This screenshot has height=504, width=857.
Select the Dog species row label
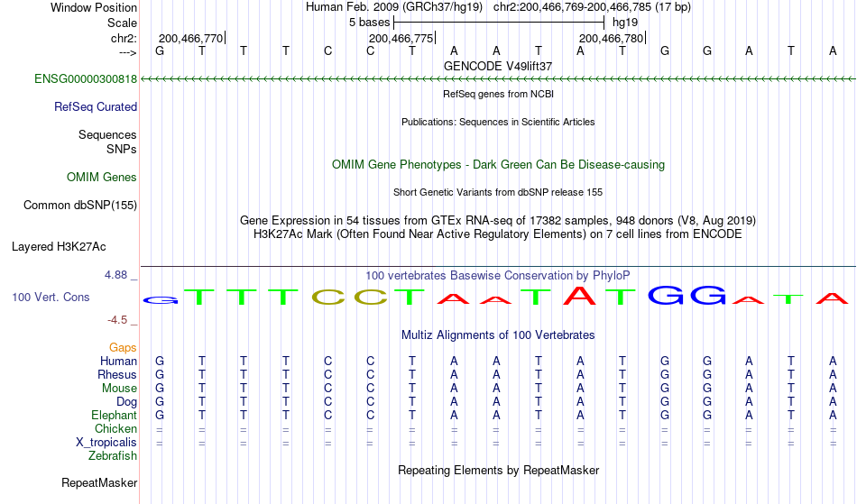[x=126, y=402]
